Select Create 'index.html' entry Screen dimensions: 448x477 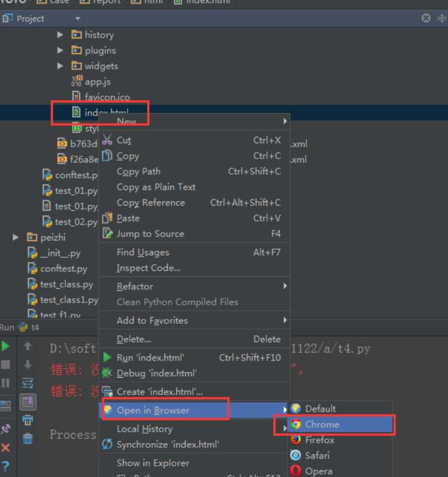pyautogui.click(x=195, y=391)
